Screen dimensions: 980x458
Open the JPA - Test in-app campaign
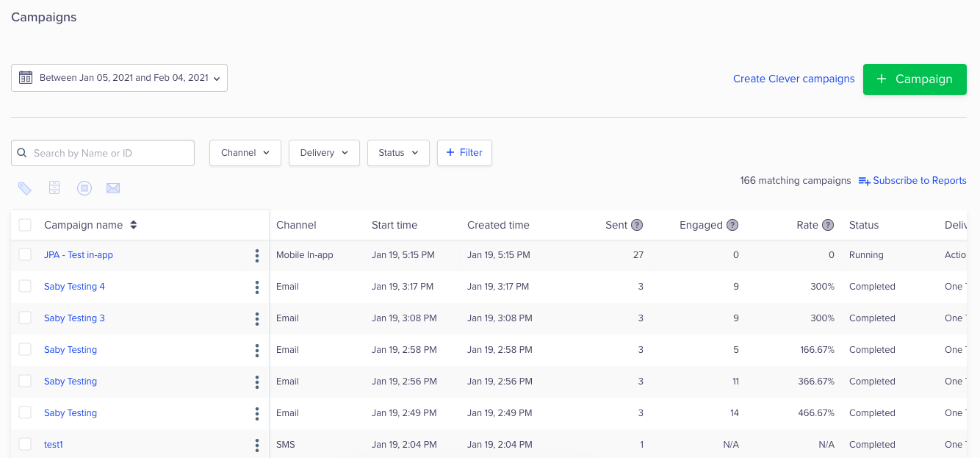(79, 255)
